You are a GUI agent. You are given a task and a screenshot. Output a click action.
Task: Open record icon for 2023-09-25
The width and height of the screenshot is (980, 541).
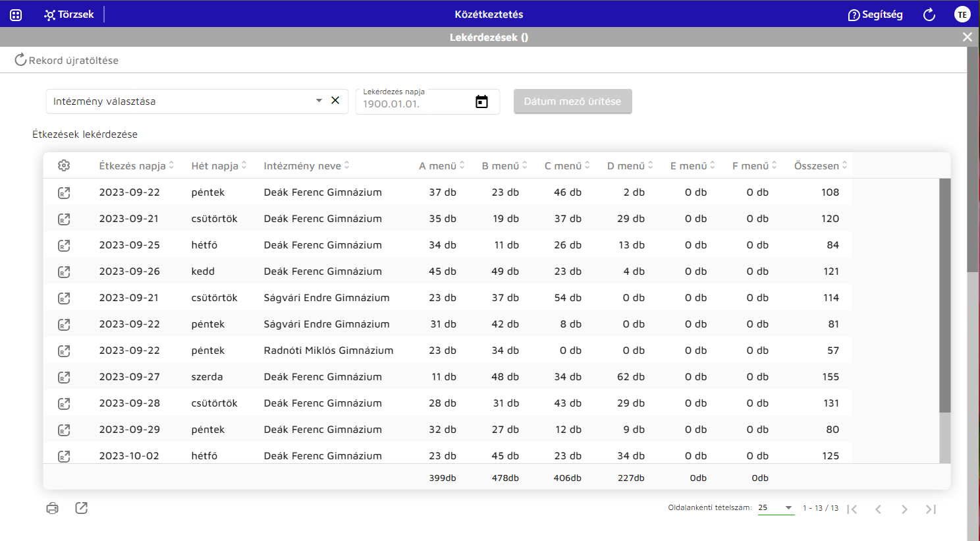tap(64, 245)
